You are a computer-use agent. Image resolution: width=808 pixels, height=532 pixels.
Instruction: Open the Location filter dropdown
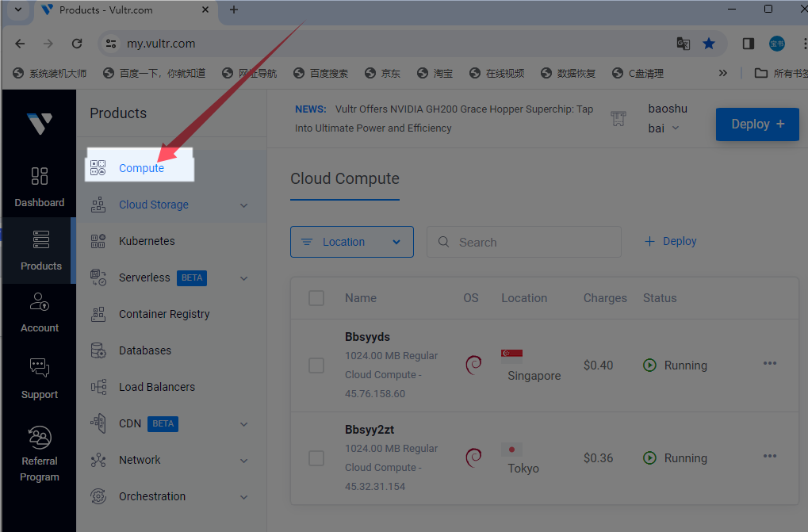[x=351, y=242]
